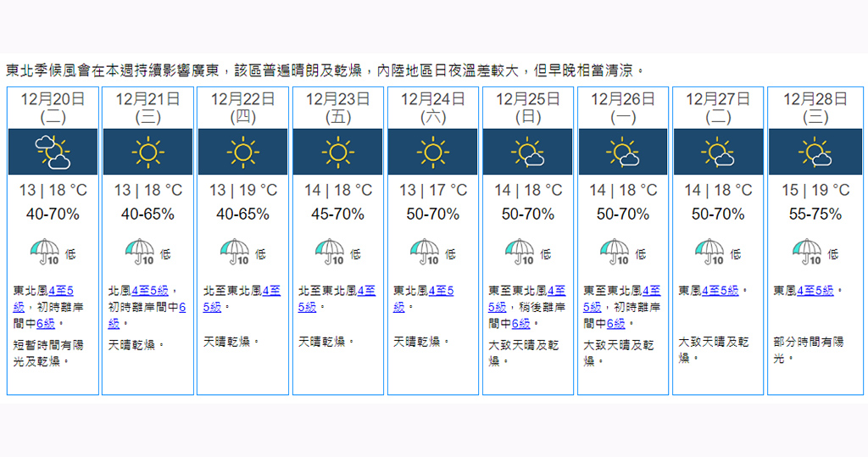Click the 4至5級 link for 12月27日
Screen dimensions: 868x457
[x=720, y=291]
